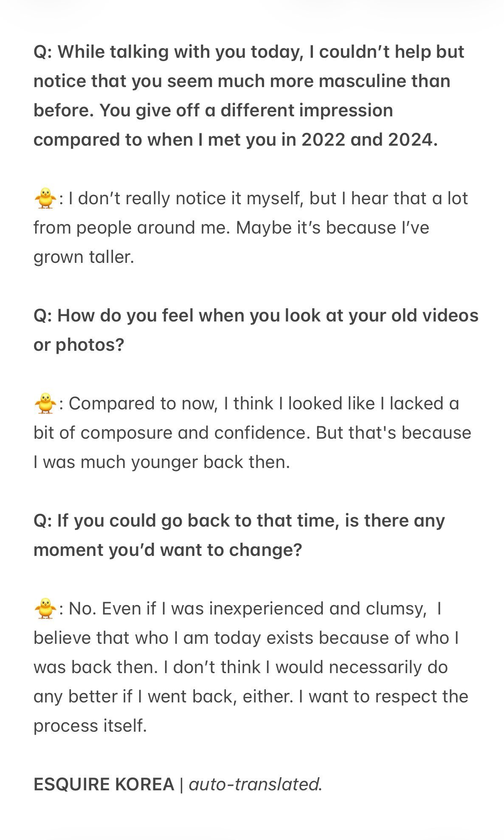This screenshot has height=840, width=504.
Task: Click the chick emoji before "No. Even if"
Action: (x=45, y=609)
